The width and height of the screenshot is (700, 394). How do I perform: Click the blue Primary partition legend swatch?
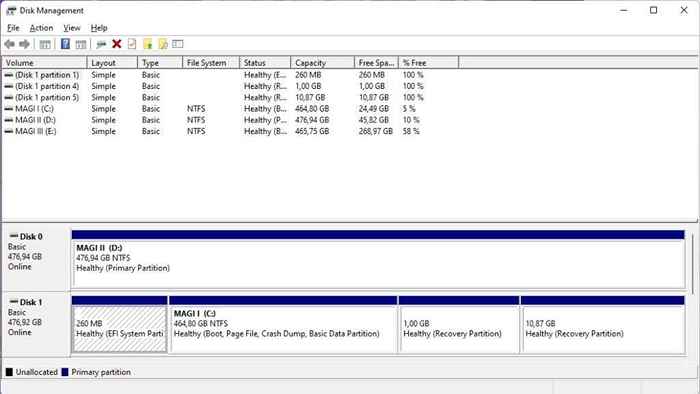[65, 372]
